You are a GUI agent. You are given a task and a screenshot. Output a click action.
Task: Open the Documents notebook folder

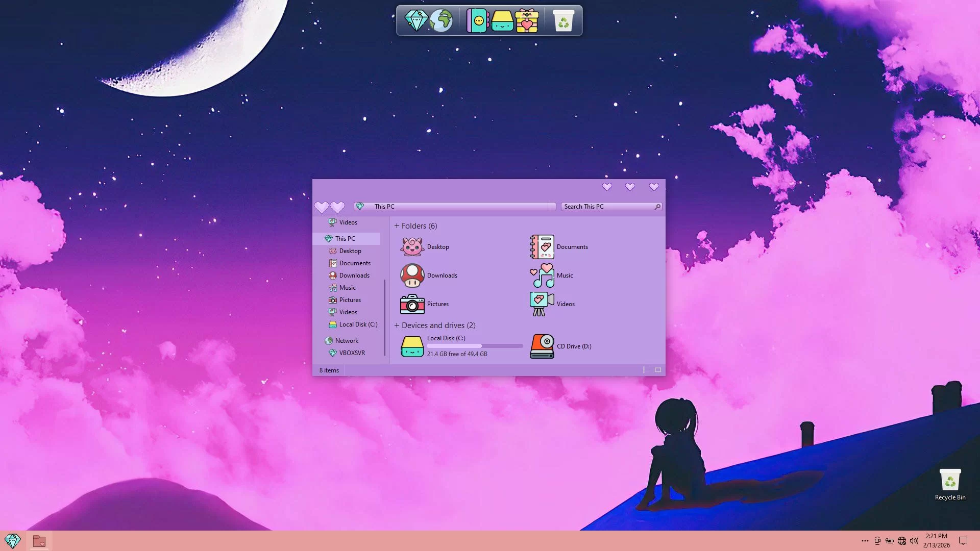click(542, 247)
